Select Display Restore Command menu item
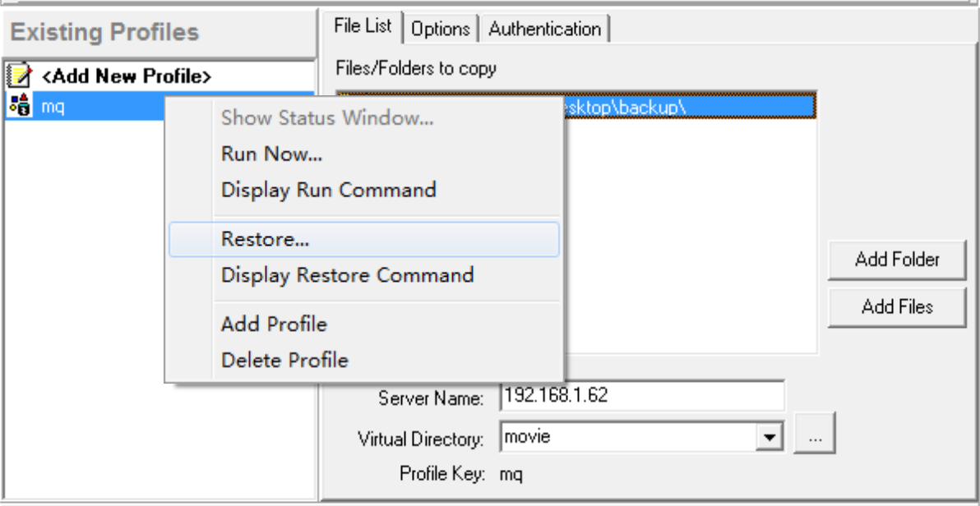980x506 pixels. click(347, 274)
